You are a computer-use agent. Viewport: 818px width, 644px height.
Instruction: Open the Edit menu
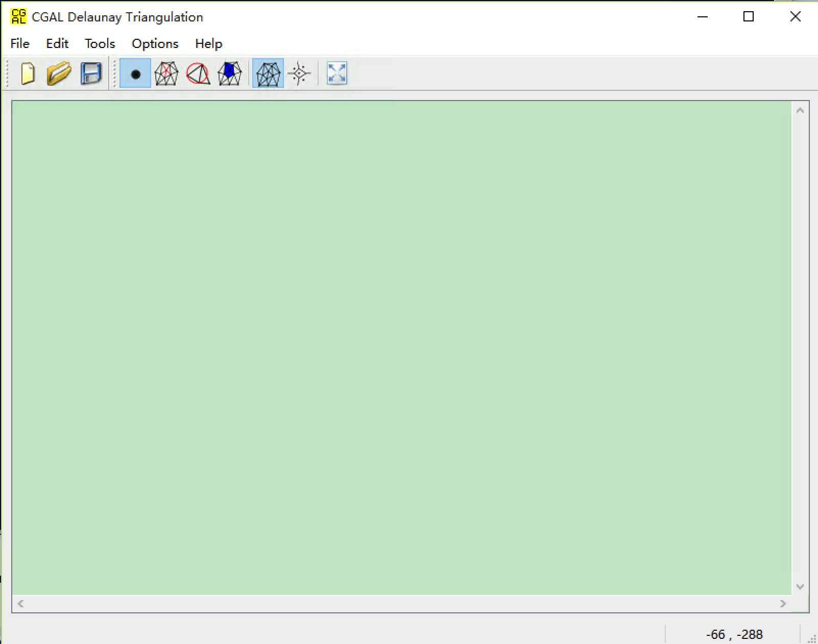coord(57,44)
